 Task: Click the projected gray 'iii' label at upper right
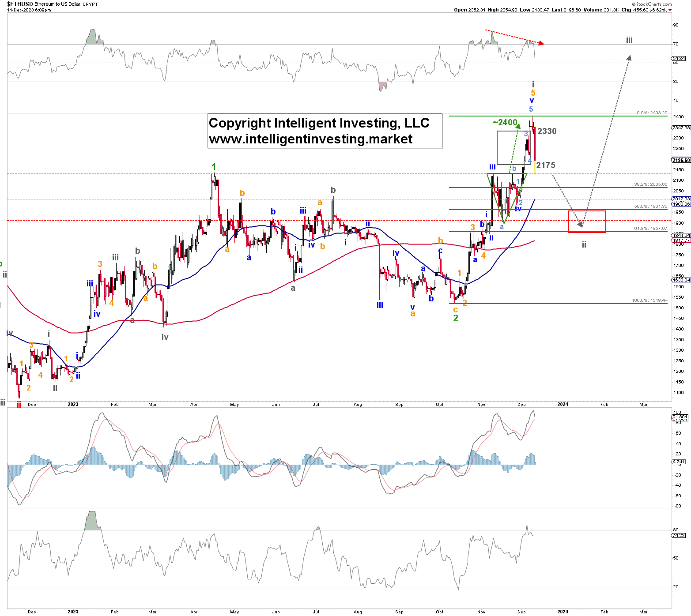coord(629,40)
